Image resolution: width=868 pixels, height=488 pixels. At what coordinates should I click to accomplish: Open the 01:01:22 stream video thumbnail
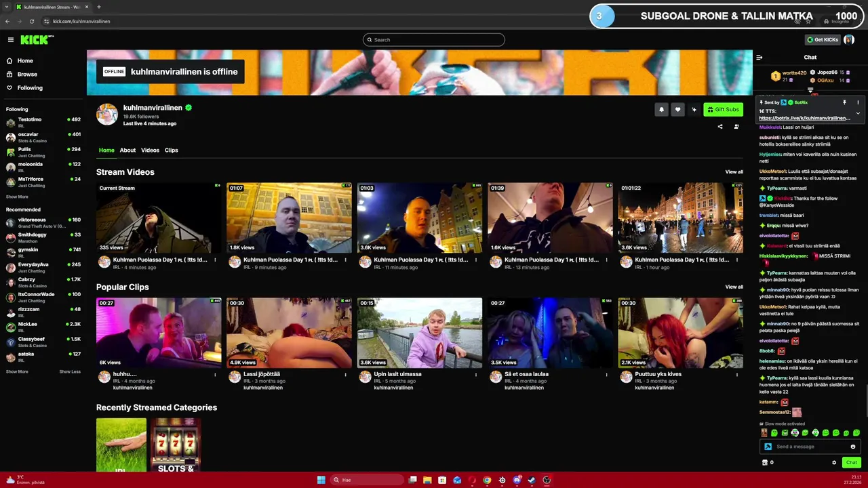tap(680, 218)
